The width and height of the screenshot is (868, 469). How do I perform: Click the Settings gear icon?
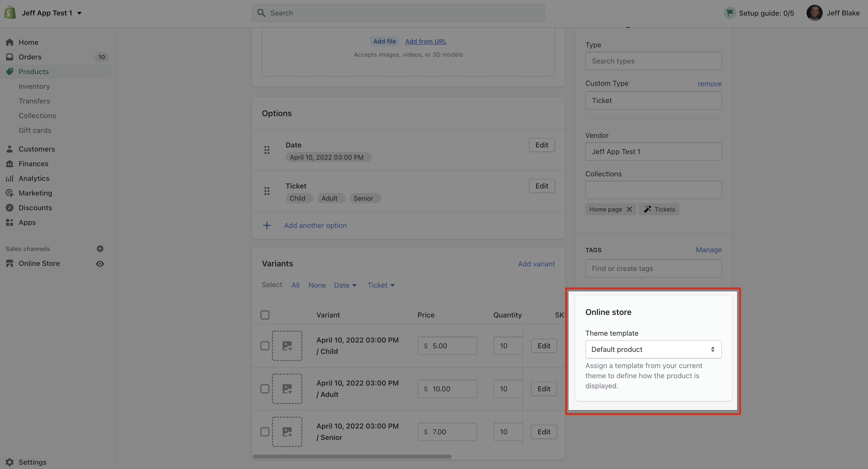[9, 462]
